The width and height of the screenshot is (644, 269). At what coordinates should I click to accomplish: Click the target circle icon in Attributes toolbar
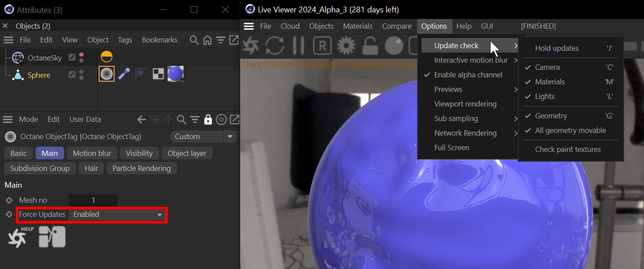pyautogui.click(x=222, y=119)
